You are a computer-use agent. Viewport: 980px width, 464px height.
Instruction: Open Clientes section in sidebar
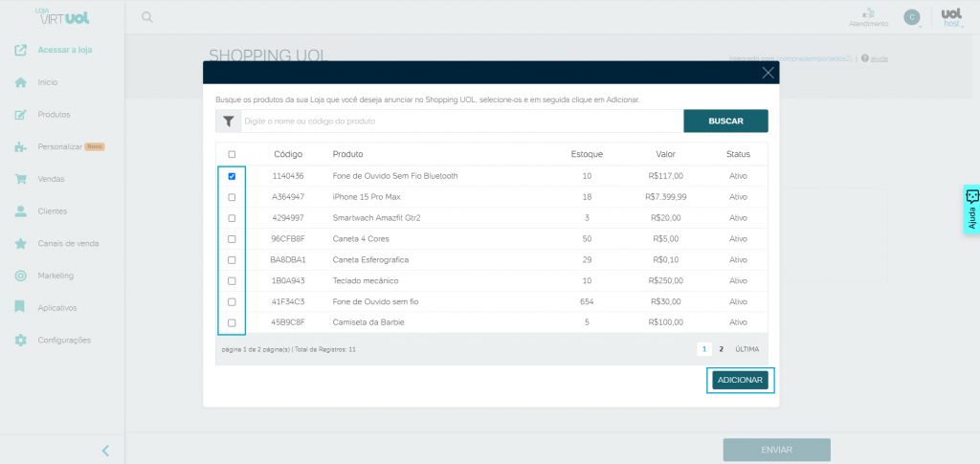point(53,211)
